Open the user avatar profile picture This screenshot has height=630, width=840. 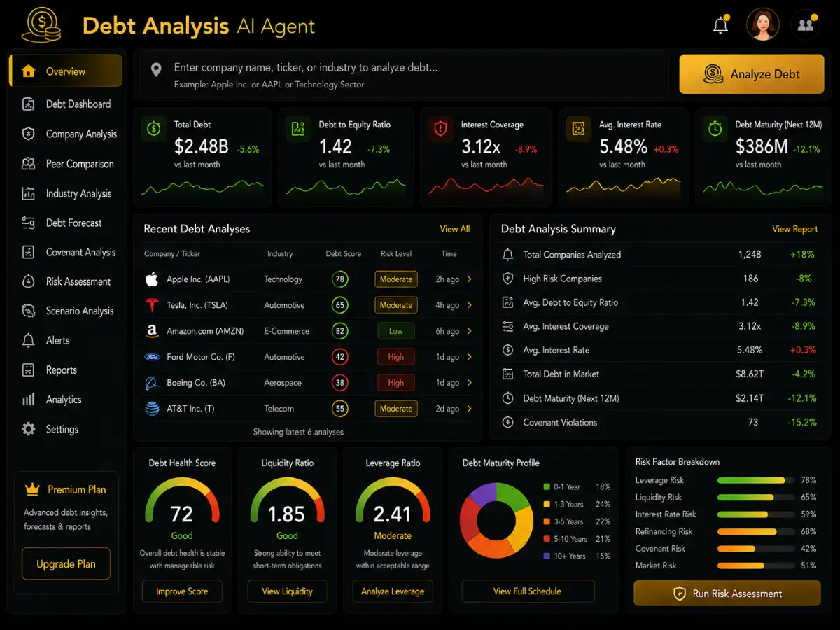[x=762, y=25]
